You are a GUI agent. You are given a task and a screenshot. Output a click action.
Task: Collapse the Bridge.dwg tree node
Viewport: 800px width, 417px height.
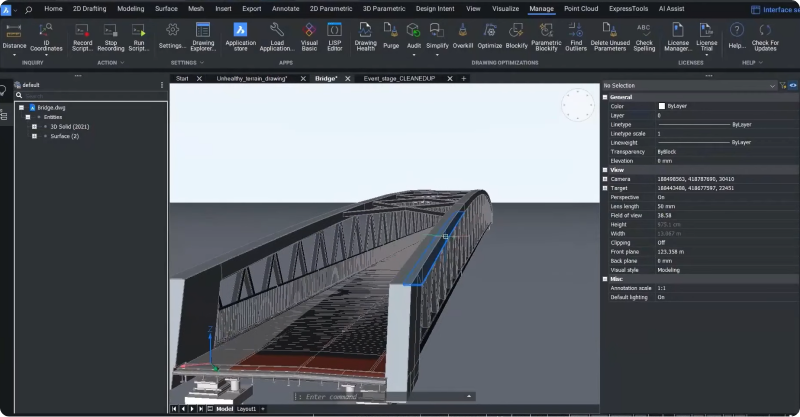20,107
